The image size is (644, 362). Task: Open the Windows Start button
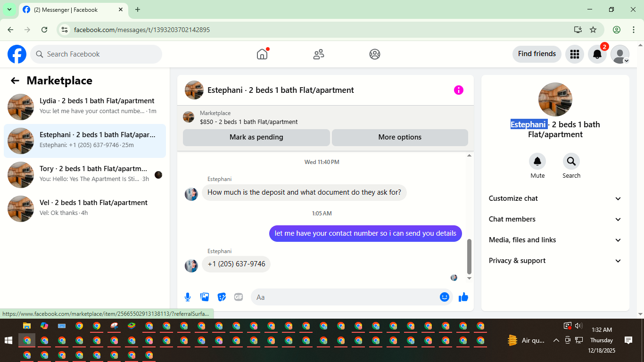pyautogui.click(x=8, y=340)
